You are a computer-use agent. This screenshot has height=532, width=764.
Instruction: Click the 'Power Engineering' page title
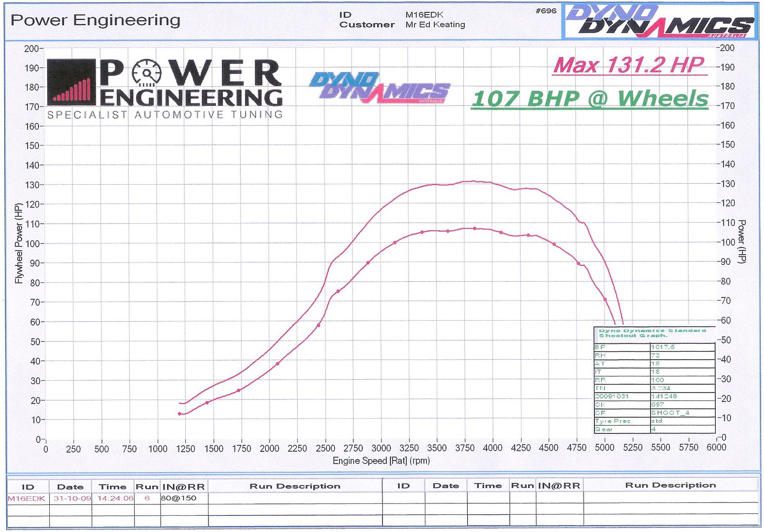click(96, 20)
